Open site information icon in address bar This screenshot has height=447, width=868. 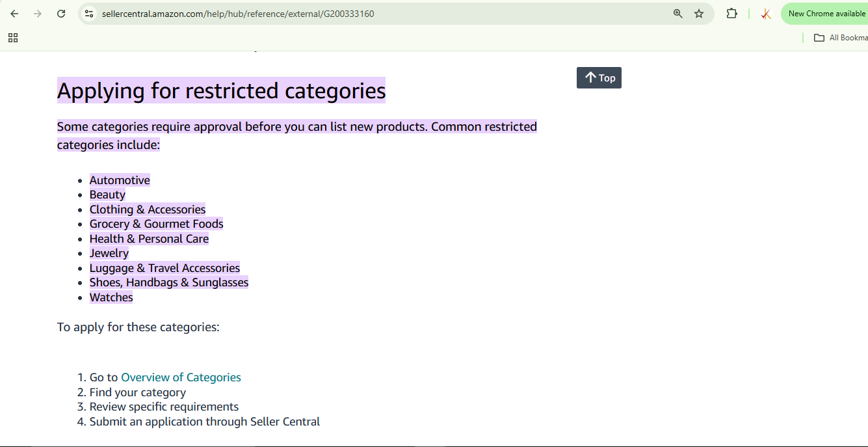point(90,14)
